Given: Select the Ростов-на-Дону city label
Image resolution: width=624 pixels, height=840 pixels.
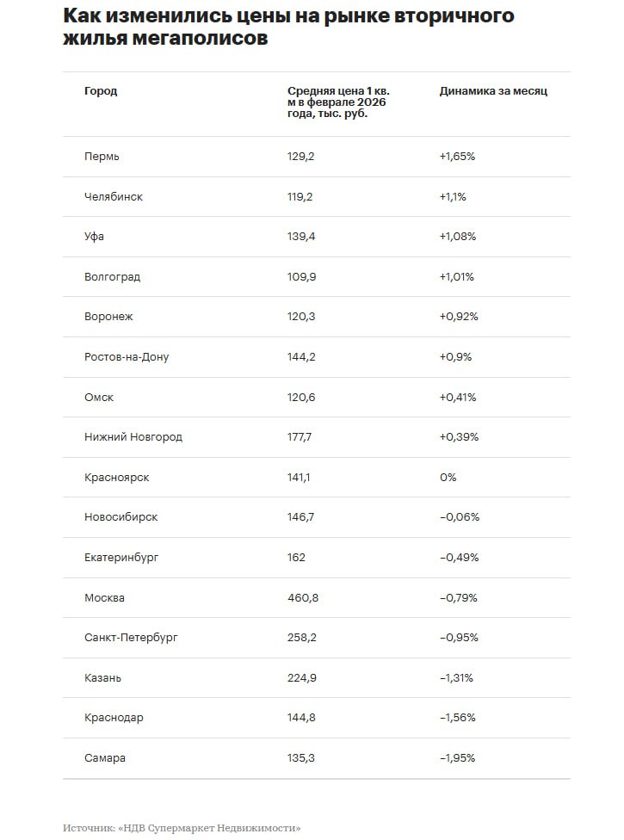Looking at the screenshot, I should click(x=127, y=357).
